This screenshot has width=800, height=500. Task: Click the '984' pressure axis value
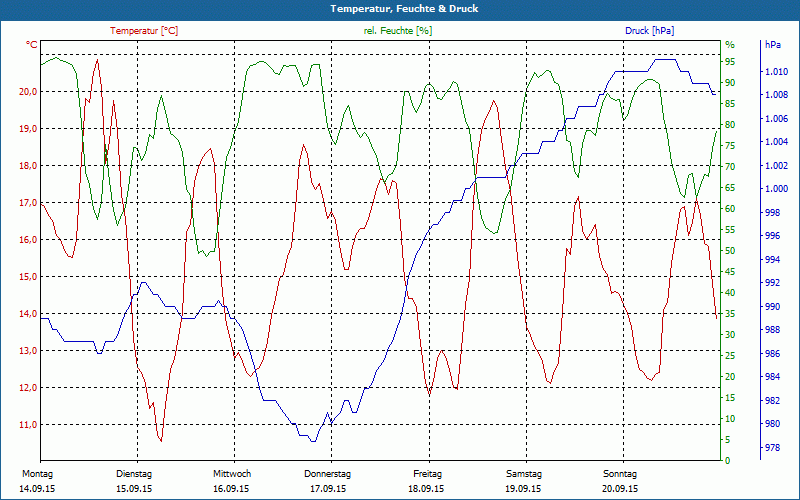[772, 377]
